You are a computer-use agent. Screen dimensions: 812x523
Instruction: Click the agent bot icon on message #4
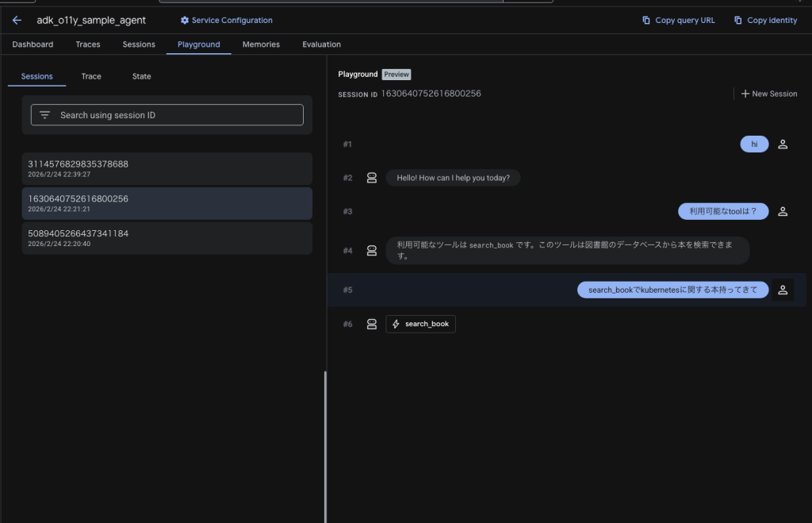(371, 251)
